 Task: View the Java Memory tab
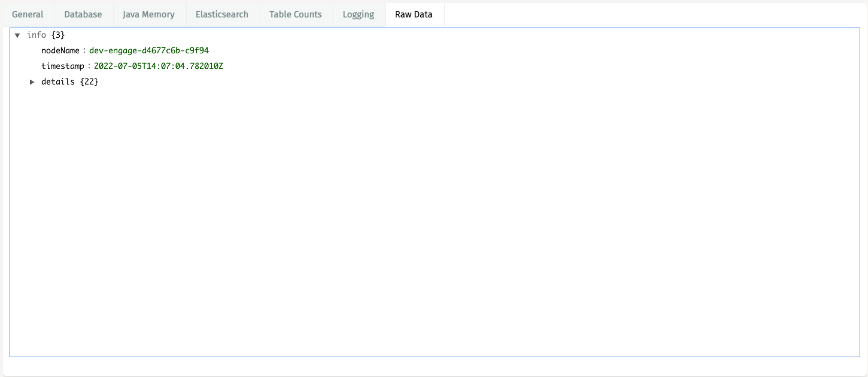[148, 14]
